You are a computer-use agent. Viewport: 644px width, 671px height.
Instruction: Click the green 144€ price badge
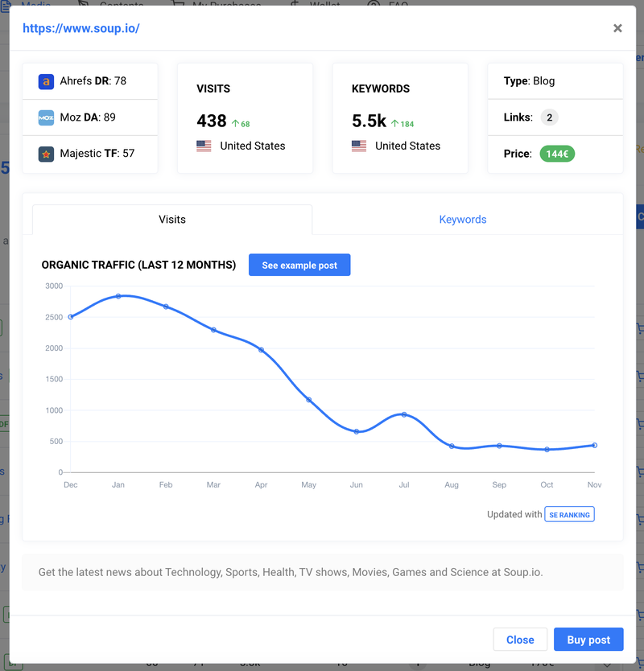(557, 154)
